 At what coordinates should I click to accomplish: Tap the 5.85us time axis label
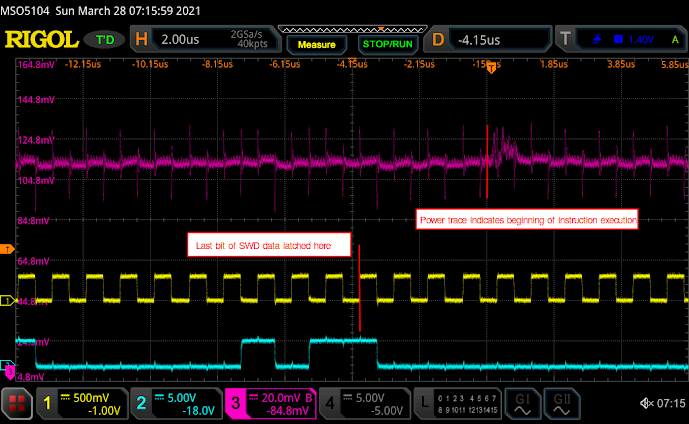(x=674, y=65)
